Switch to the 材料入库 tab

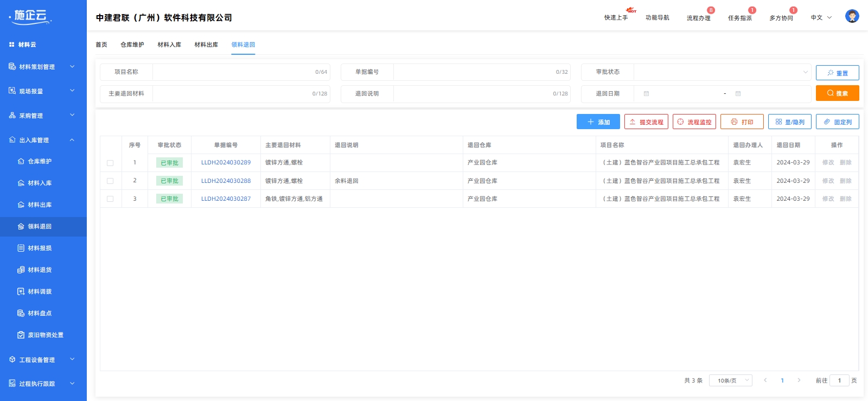[x=169, y=44]
